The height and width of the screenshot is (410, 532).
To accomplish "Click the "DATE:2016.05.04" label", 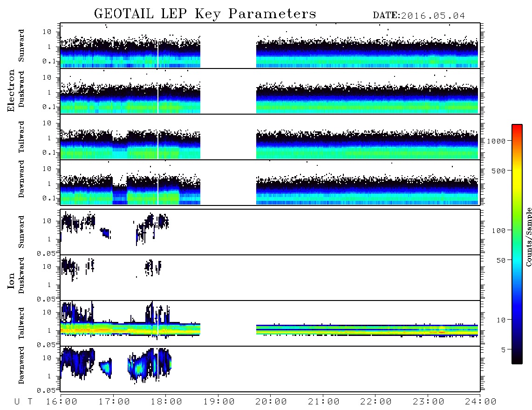I will (419, 16).
